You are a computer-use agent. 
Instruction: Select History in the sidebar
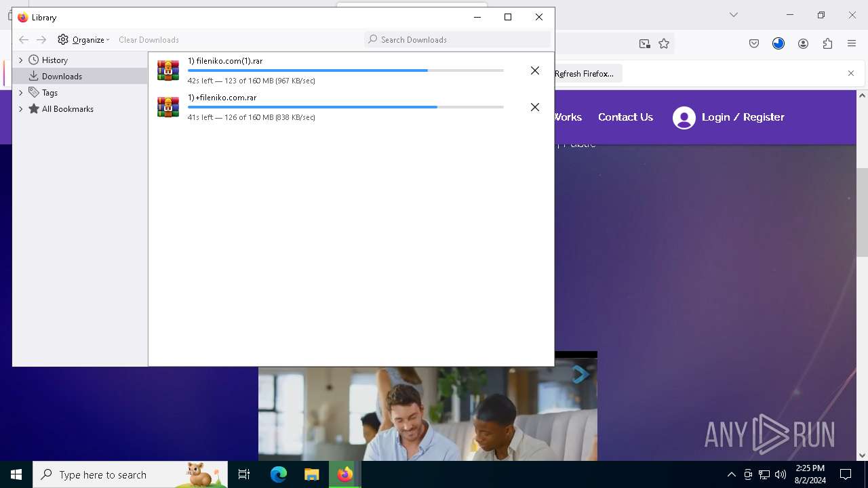pyautogui.click(x=55, y=60)
